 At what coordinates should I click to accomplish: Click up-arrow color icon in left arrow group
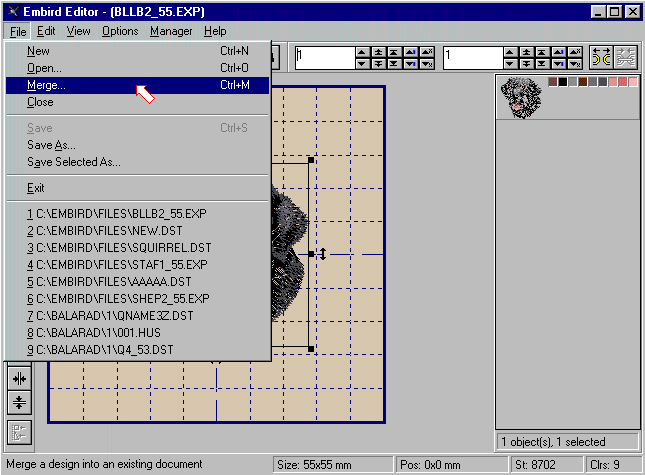click(x=411, y=52)
